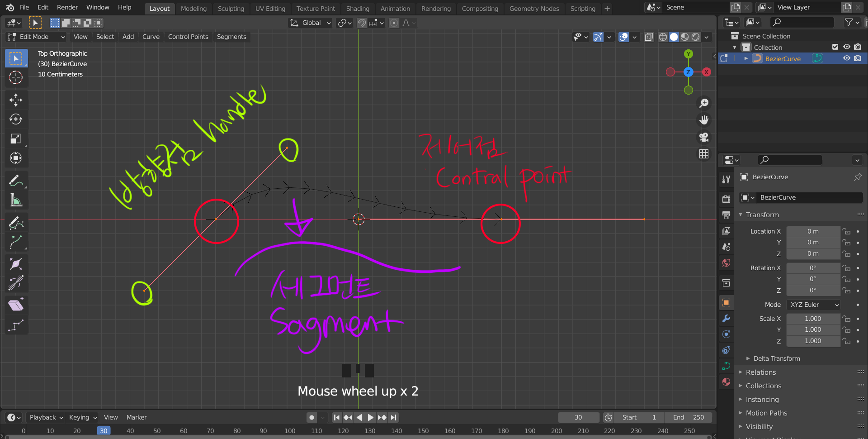
Task: Open the Output properties tab
Action: pyautogui.click(x=726, y=215)
